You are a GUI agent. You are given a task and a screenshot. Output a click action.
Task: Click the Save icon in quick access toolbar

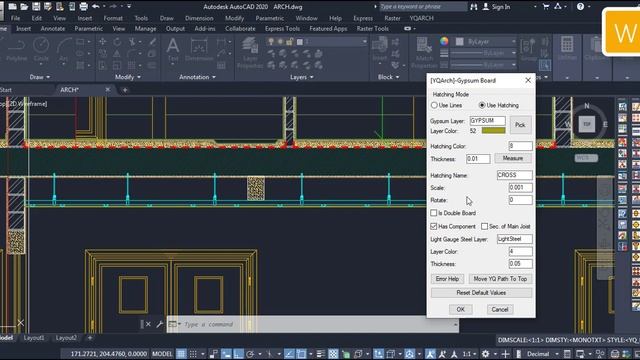[x=36, y=6]
